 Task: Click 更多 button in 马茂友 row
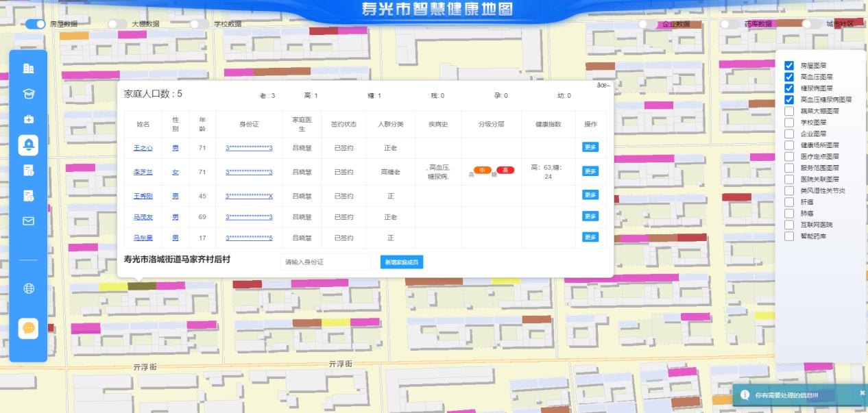[590, 216]
